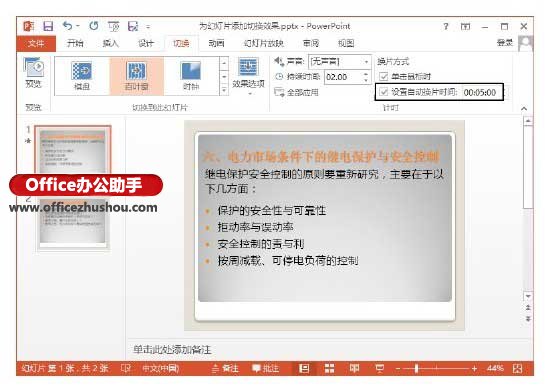Collapse the ribbon with the chevron
The image size is (545, 389).
pyautogui.click(x=524, y=108)
